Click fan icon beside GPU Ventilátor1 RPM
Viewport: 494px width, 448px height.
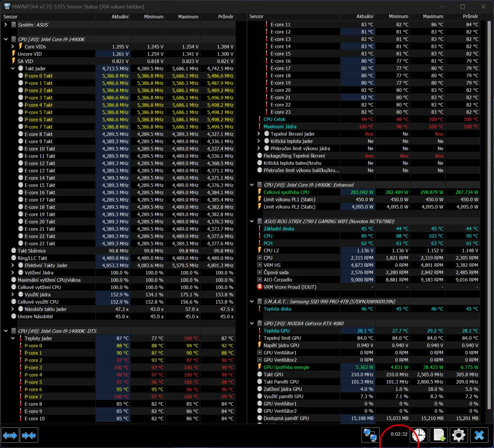click(x=260, y=353)
